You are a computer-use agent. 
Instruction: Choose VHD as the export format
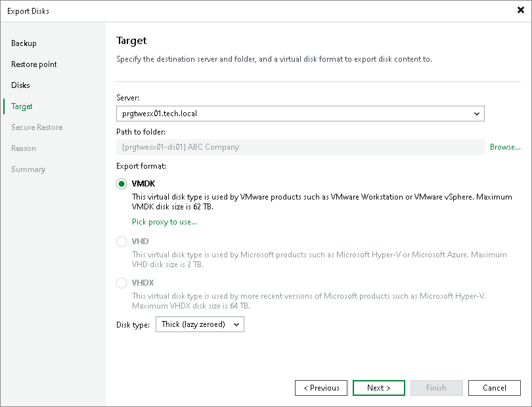(x=122, y=242)
